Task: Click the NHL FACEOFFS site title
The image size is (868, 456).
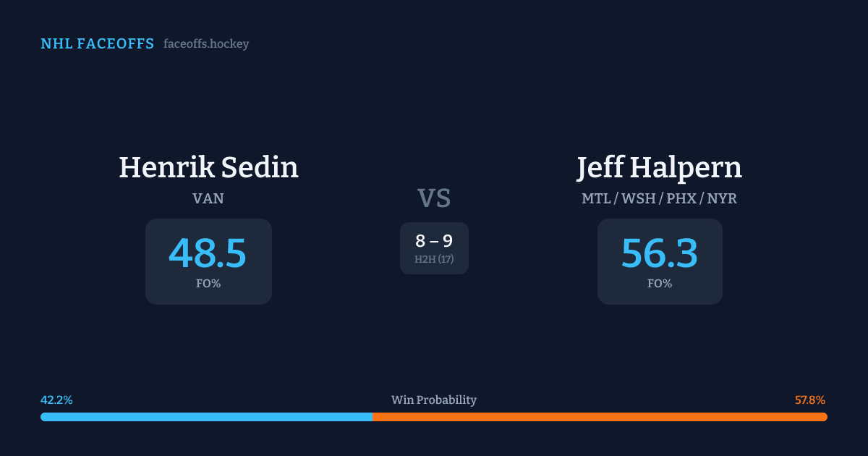Action: [x=97, y=44]
